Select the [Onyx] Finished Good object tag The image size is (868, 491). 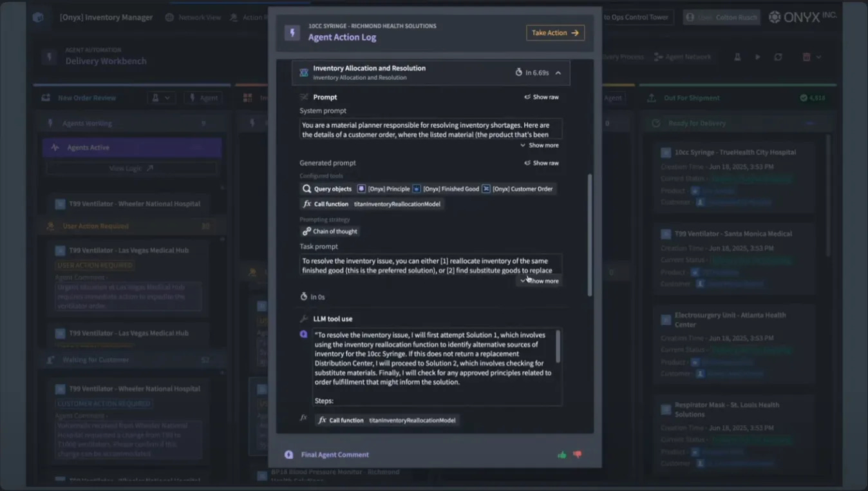click(x=446, y=189)
